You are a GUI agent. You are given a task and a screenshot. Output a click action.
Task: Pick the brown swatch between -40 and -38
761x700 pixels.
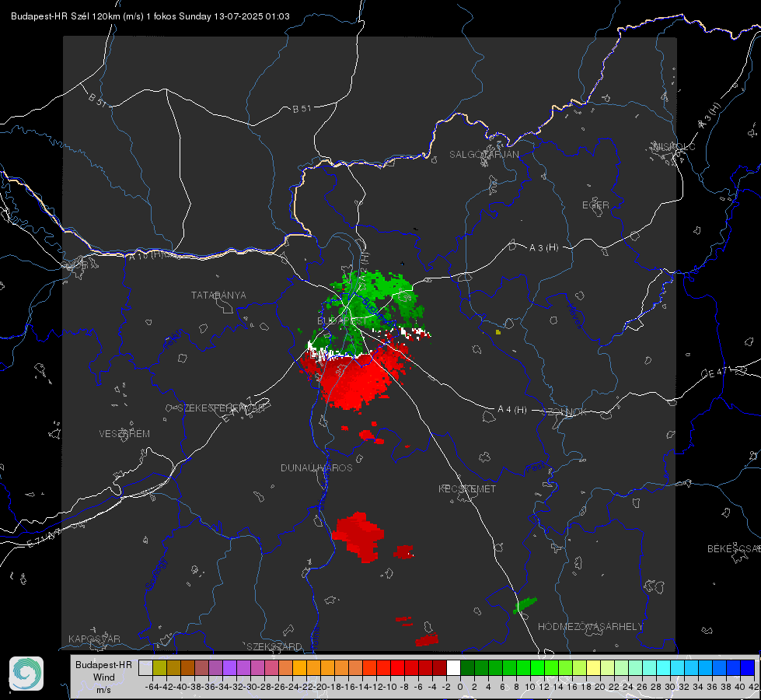tap(188, 667)
